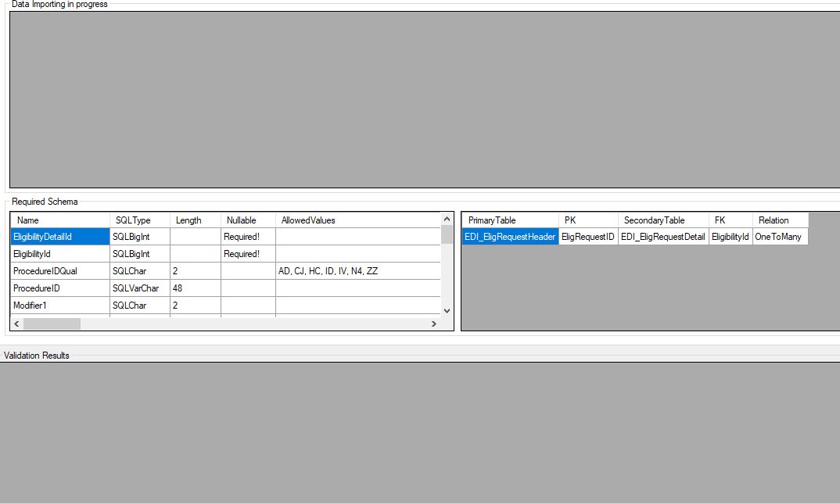Click Required! cell in EligibilityDetailId row
This screenshot has width=840, height=504.
(x=248, y=237)
